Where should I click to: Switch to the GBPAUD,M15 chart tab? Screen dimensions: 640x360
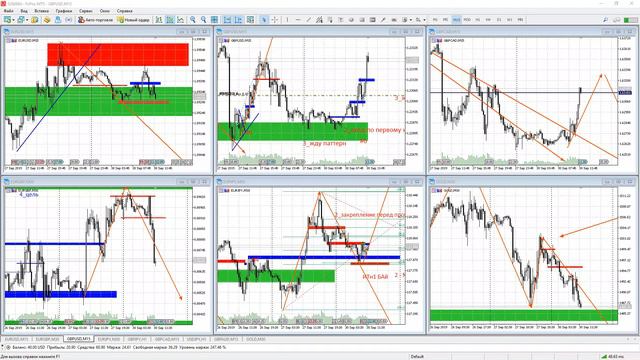point(227,339)
